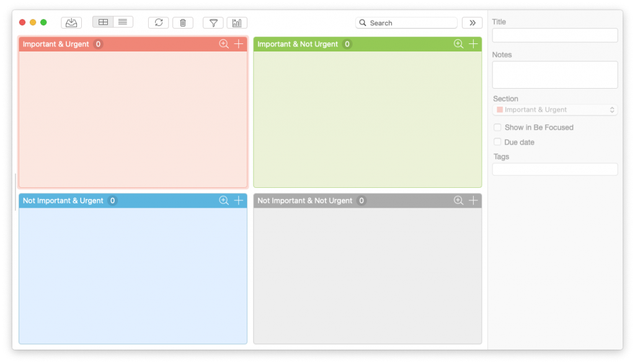This screenshot has width=635, height=364.
Task: Zoom into the Important & Not Urgent quadrant
Action: point(458,44)
